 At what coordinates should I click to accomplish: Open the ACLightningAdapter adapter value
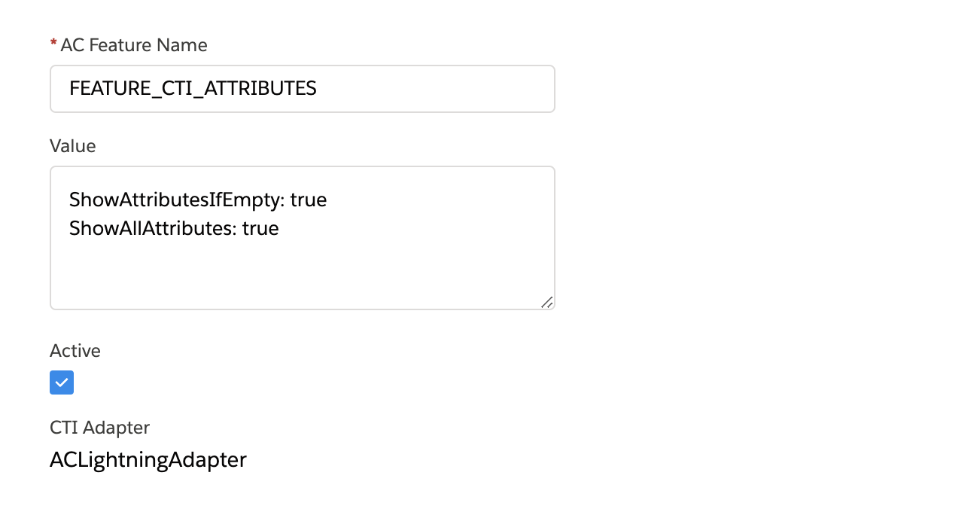[x=148, y=459]
